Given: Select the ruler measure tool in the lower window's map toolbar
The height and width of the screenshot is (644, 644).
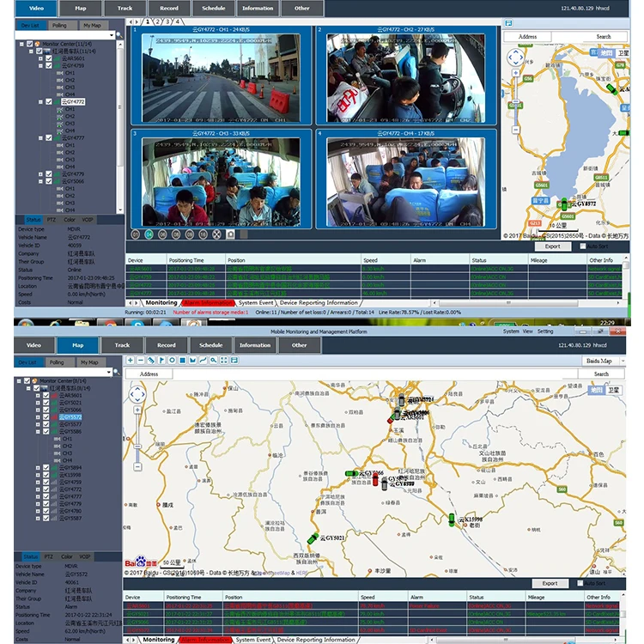Looking at the screenshot, I should pos(151,360).
